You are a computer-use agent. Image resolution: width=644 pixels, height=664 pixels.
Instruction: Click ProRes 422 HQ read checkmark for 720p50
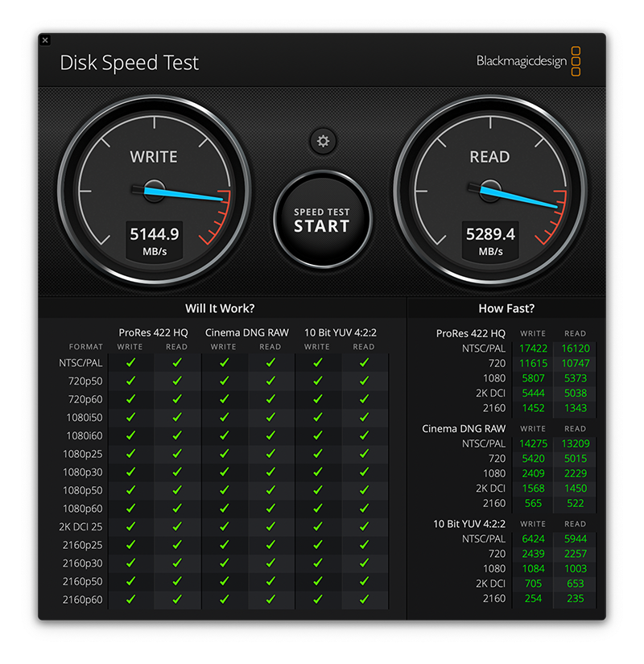point(177,381)
